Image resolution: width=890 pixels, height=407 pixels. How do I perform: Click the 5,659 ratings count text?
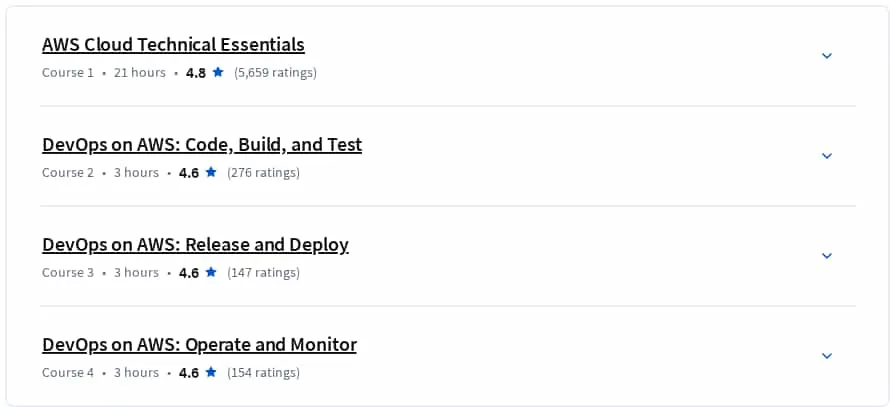[275, 73]
